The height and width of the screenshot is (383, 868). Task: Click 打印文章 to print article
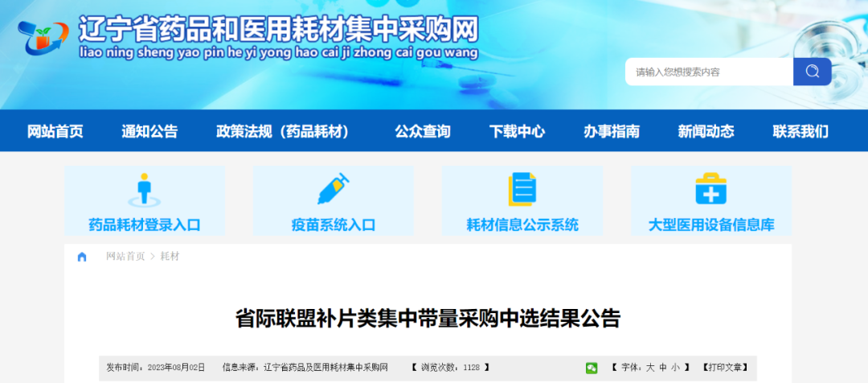[x=725, y=368]
